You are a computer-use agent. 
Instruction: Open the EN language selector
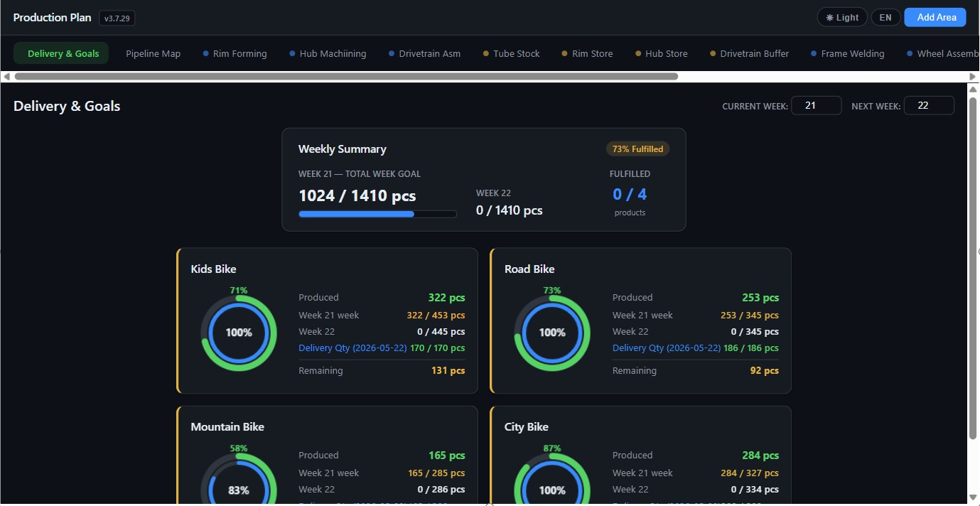[x=885, y=18]
